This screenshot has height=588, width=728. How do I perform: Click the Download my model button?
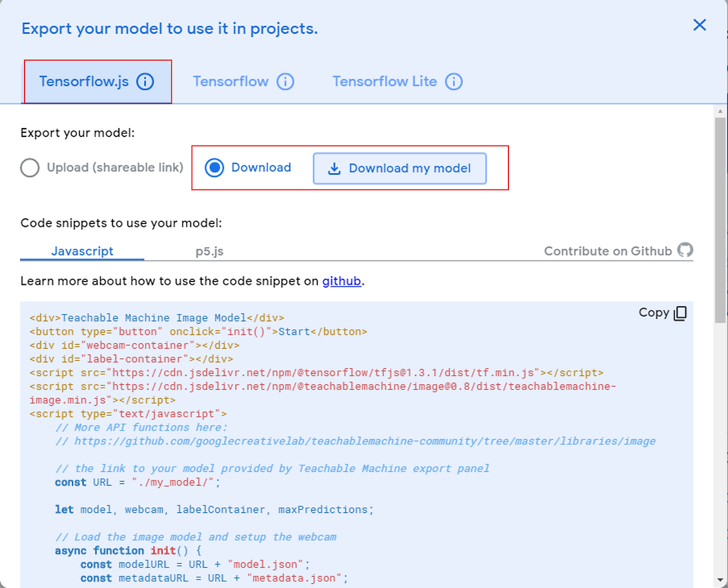(x=400, y=168)
